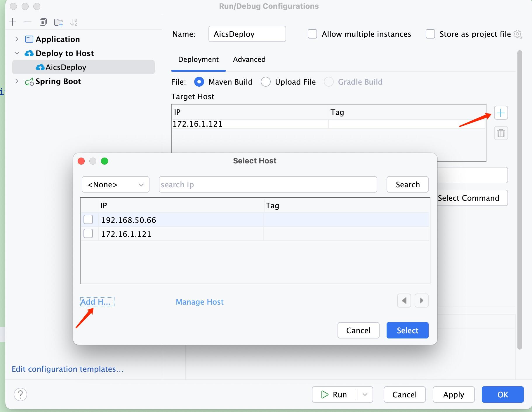The height and width of the screenshot is (412, 532).
Task: Confirm configurations with OK
Action: pyautogui.click(x=503, y=394)
